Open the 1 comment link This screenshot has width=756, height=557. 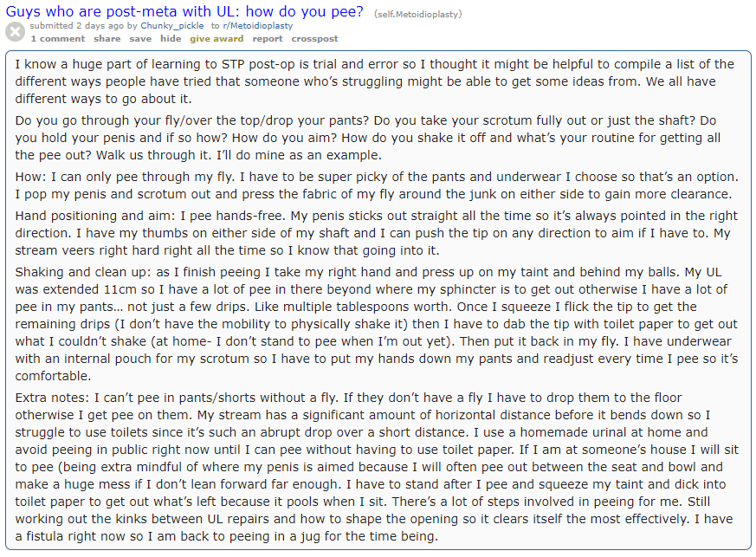[57, 39]
